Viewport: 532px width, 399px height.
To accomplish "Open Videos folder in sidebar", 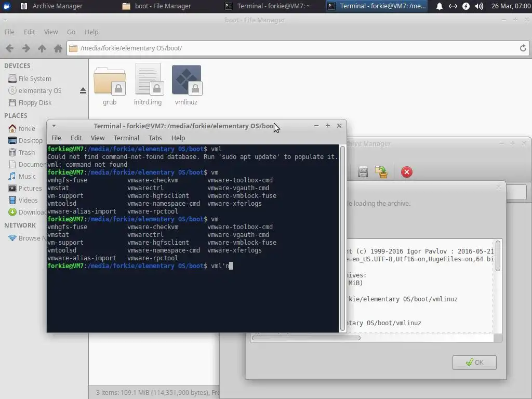I will (23, 200).
